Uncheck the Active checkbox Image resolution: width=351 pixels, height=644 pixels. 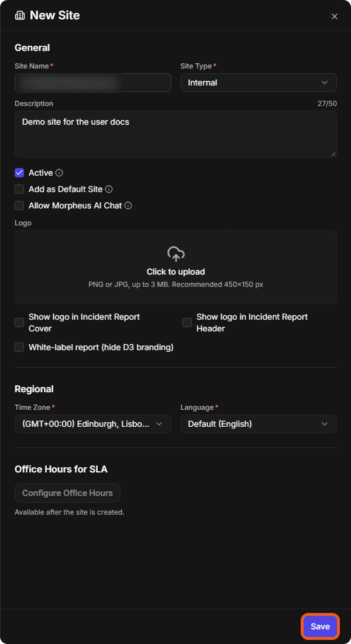coord(19,173)
